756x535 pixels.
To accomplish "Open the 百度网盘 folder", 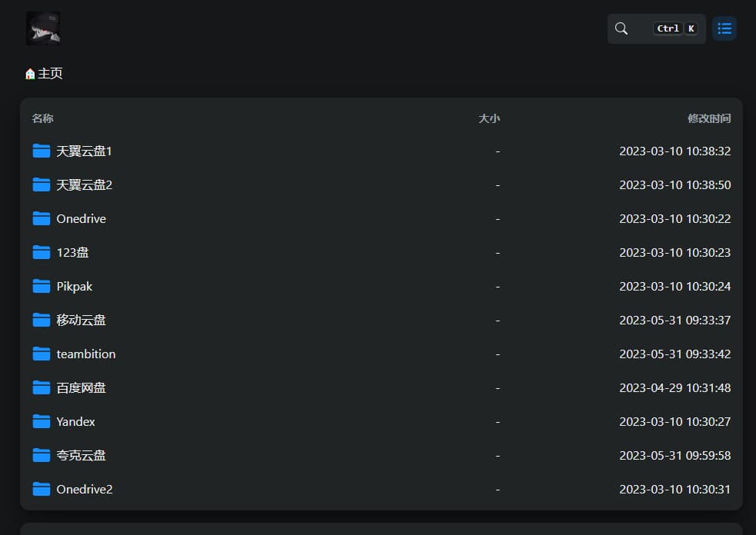I will click(x=81, y=388).
